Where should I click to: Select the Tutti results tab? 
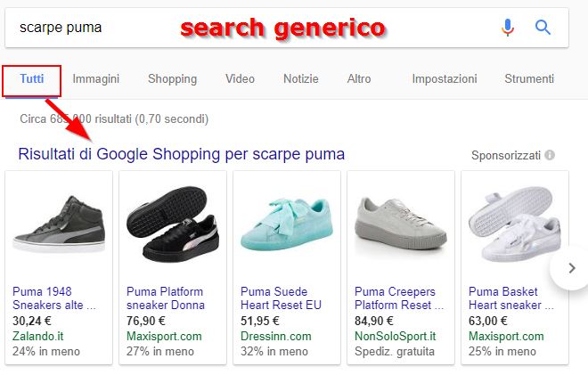coord(31,79)
